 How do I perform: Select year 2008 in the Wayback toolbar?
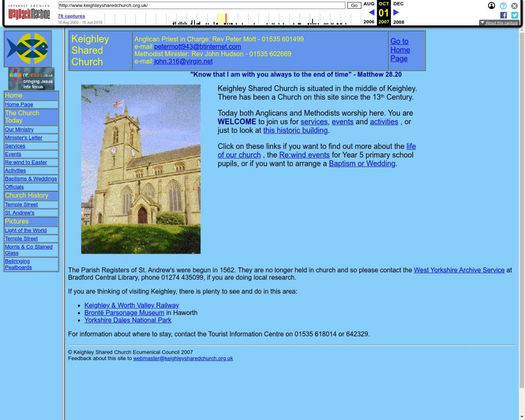[398, 22]
